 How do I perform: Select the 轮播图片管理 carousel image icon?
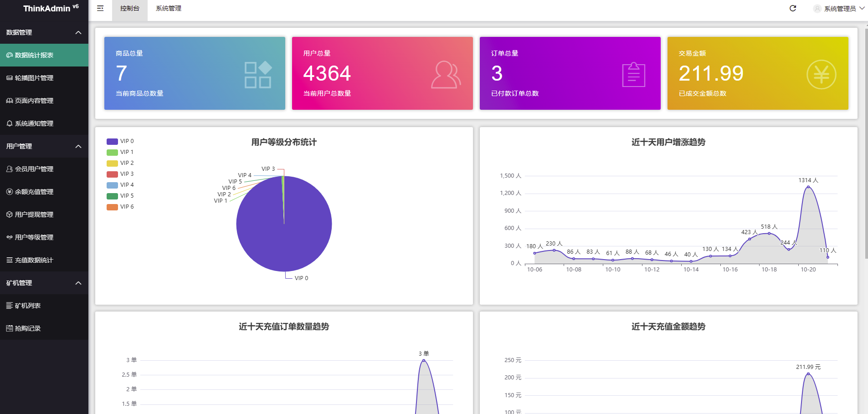click(x=10, y=78)
